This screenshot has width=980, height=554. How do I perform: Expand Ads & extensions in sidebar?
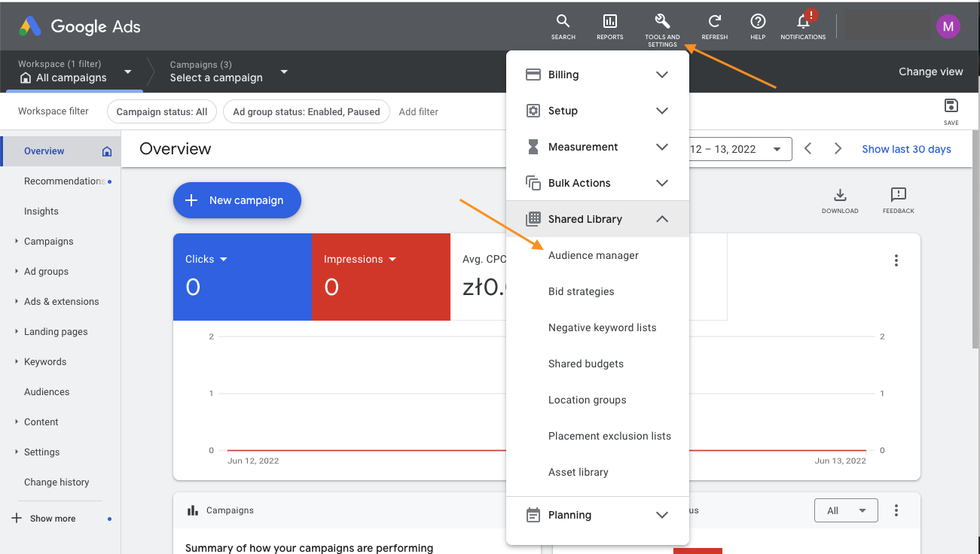tap(17, 302)
